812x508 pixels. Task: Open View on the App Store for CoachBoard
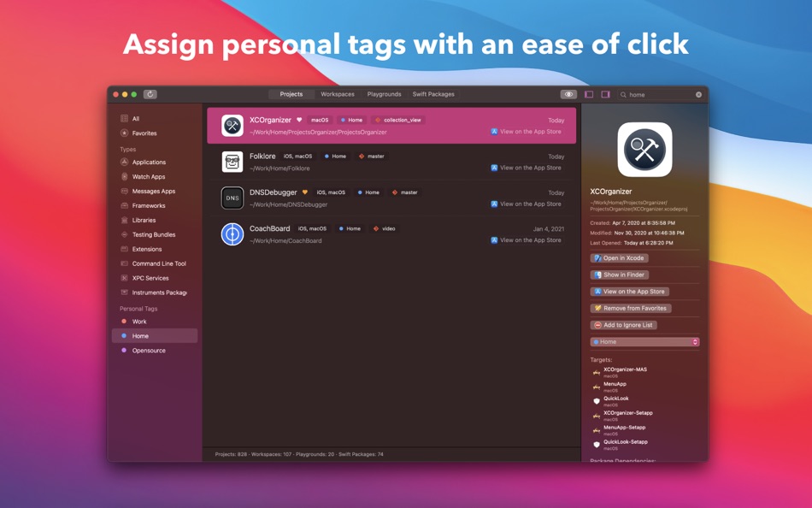[527, 240]
